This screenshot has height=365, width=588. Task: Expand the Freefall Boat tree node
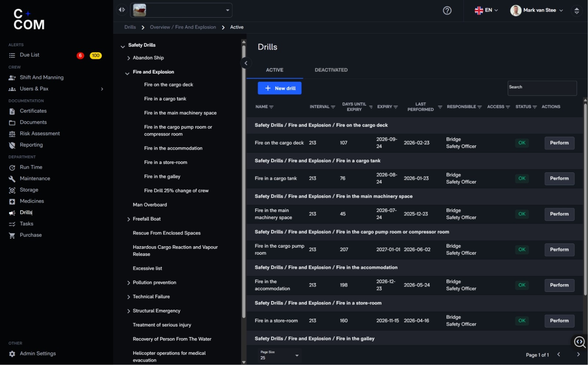pyautogui.click(x=129, y=219)
